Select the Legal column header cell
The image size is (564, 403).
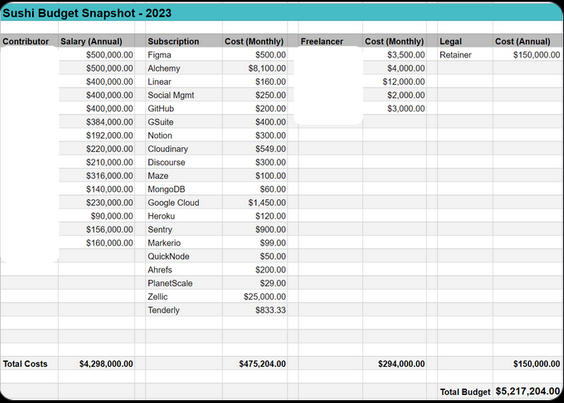coord(465,41)
